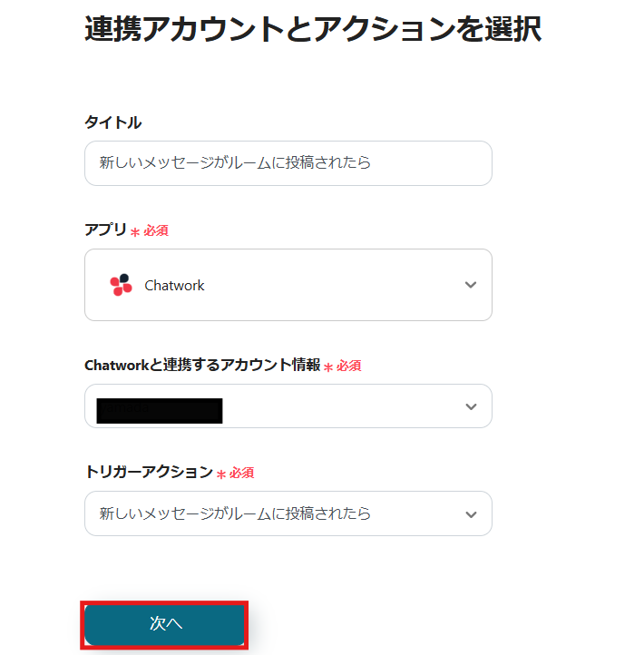The height and width of the screenshot is (655, 644).
Task: Expand the アプリ dropdown chevron
Action: [470, 285]
